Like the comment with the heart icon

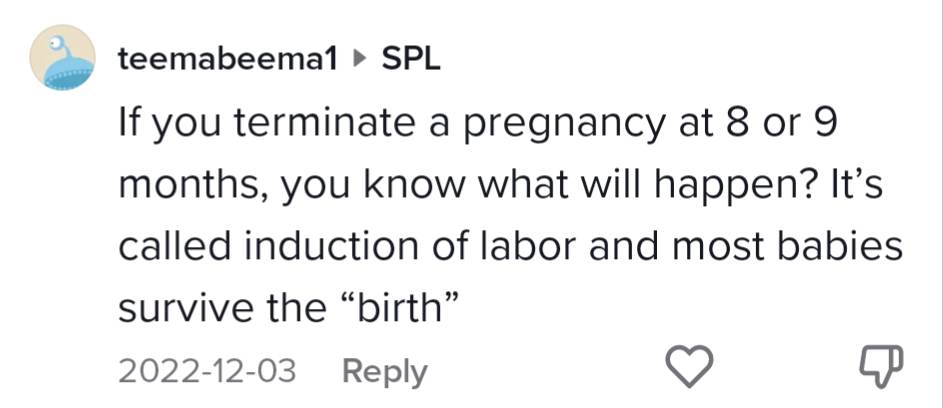click(x=689, y=369)
